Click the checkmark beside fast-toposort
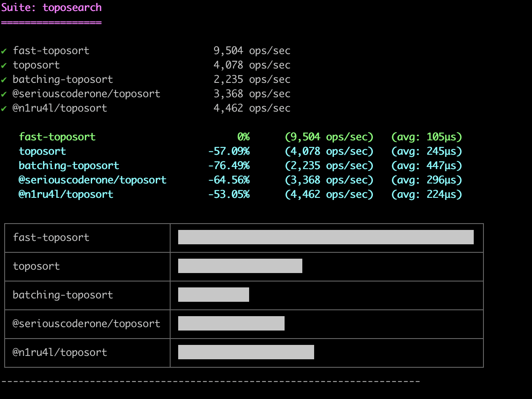Screen dimensions: 532x399 pyautogui.click(x=4, y=51)
